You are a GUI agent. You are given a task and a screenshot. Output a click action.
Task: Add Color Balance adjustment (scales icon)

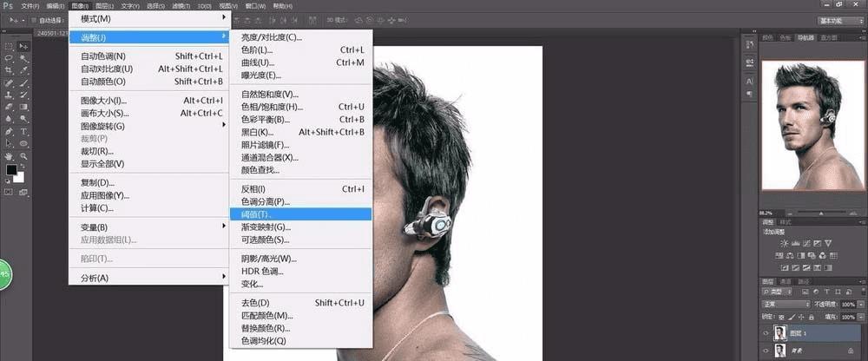click(x=789, y=255)
